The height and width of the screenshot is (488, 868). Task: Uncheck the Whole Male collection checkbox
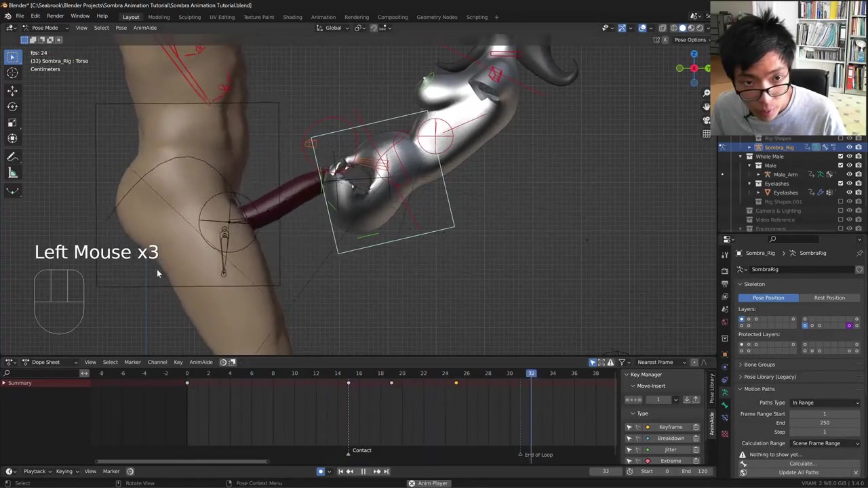[x=840, y=157]
